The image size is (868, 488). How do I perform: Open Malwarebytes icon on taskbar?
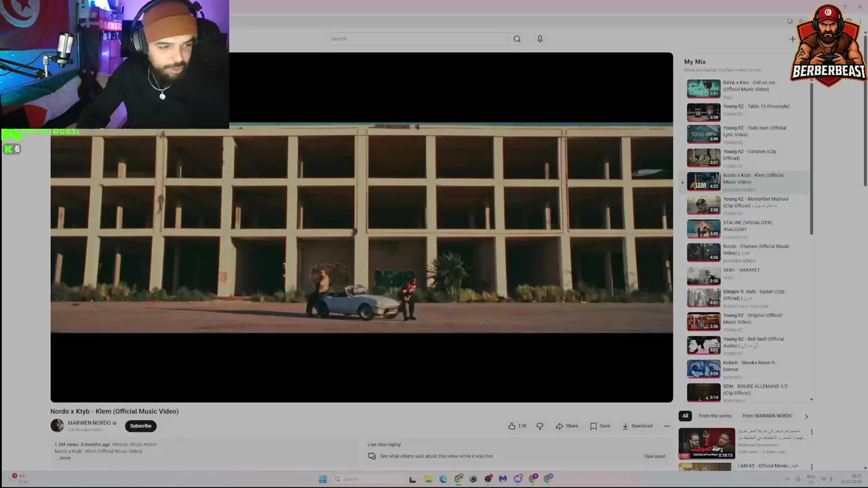502,479
